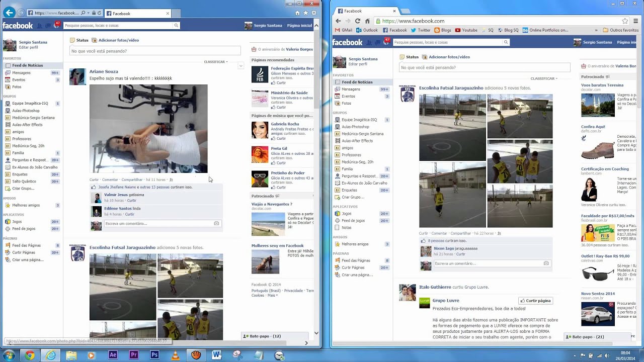Click status input 'No que você está pensando?' in IE
Image resolution: width=644 pixels, height=362 pixels.
pyautogui.click(x=155, y=51)
